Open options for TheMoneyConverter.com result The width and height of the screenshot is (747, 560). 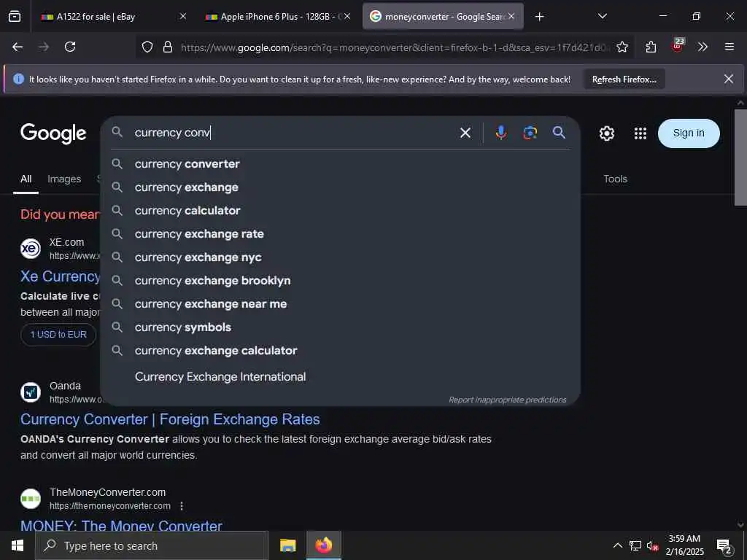pos(182,506)
